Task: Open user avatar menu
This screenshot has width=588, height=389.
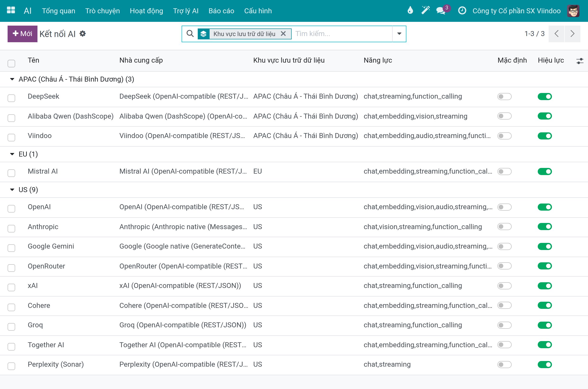Action: pos(573,11)
